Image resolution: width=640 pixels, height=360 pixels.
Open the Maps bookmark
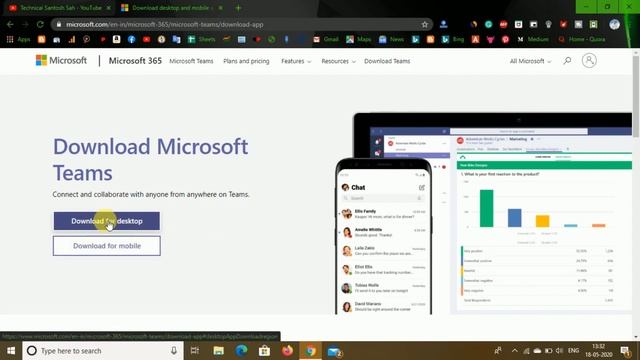[359, 39]
